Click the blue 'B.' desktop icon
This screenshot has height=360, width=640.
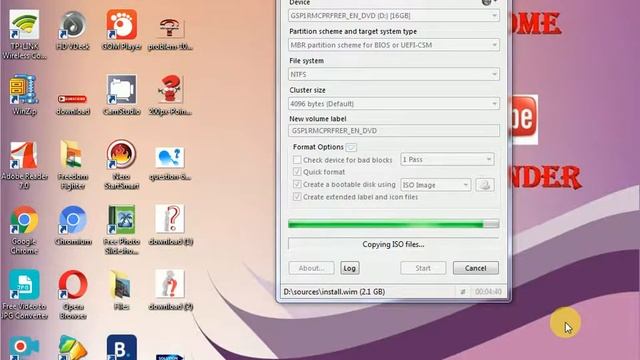[122, 347]
